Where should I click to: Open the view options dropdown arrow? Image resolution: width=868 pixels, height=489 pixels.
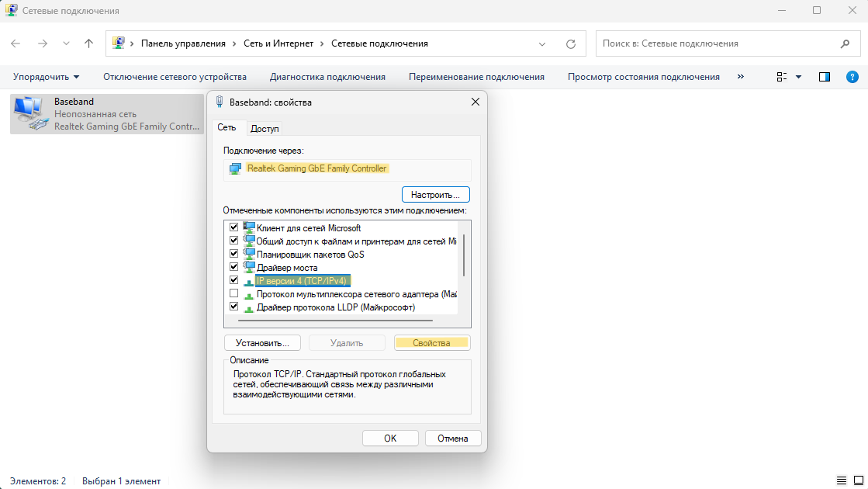799,77
